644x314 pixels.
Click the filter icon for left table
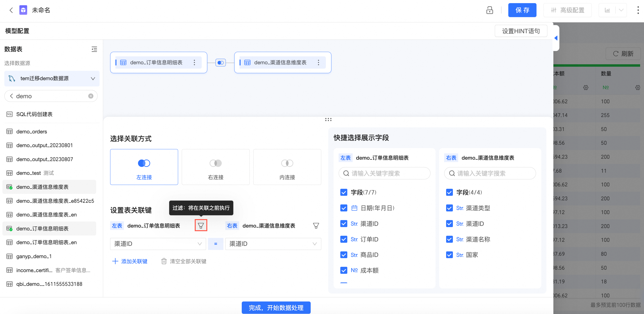(x=201, y=226)
